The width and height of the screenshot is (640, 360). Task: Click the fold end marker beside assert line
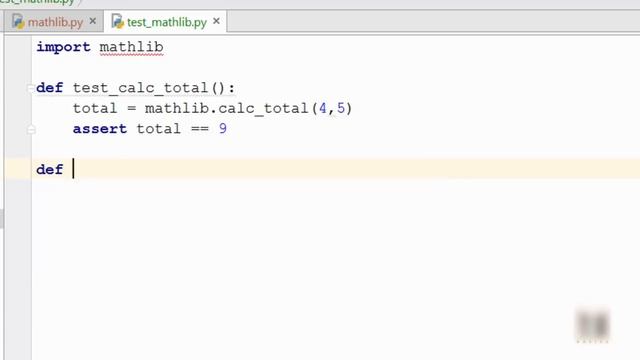coord(31,130)
